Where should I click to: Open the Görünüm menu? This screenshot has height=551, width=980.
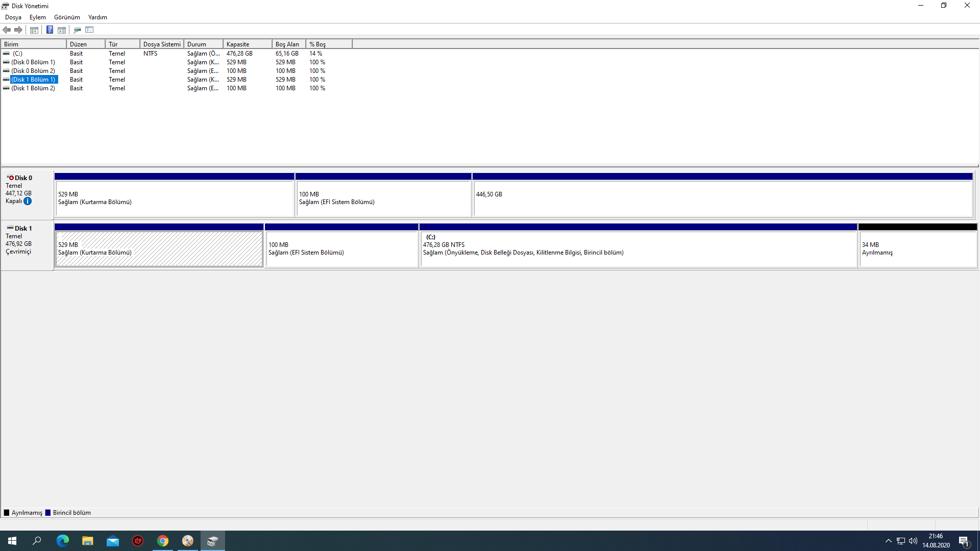click(67, 17)
